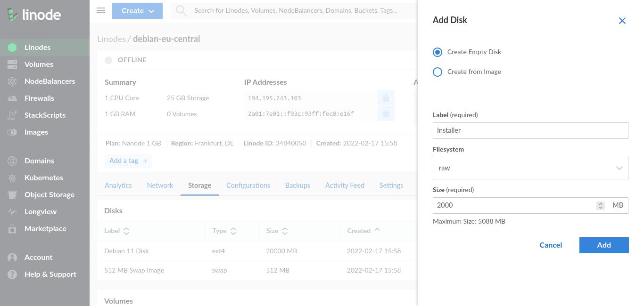Select Create from Image radio option

pos(438,72)
